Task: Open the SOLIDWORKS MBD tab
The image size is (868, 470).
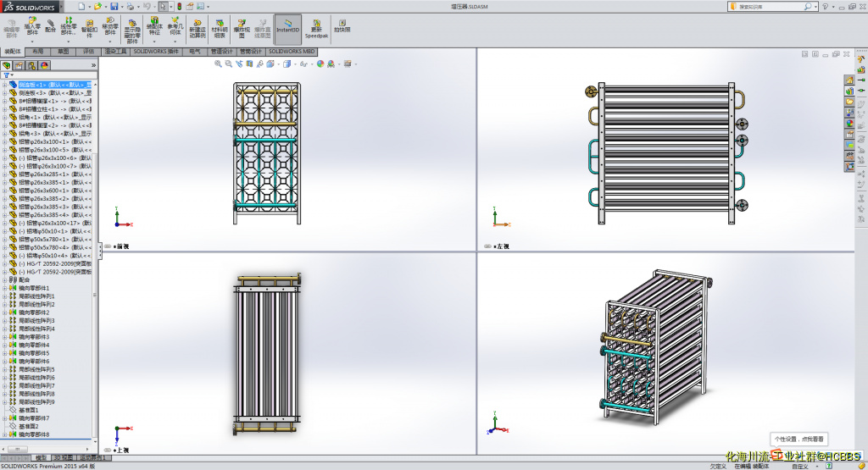Action: 292,51
